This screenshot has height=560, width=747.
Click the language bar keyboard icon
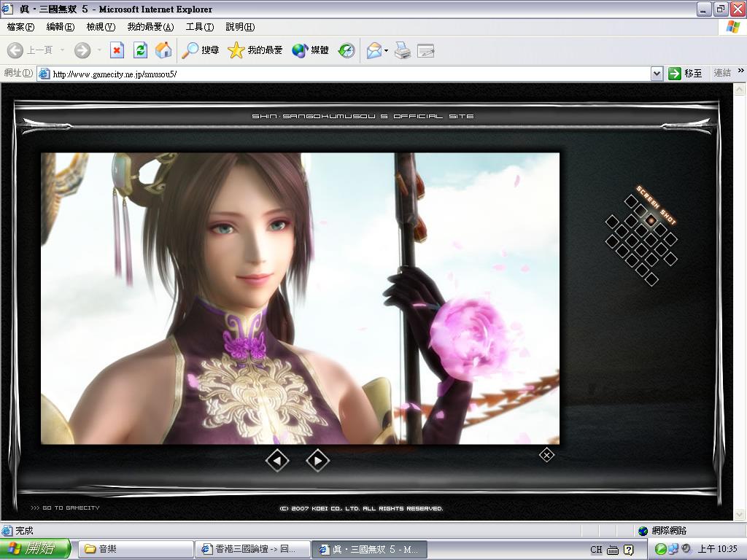tap(613, 550)
